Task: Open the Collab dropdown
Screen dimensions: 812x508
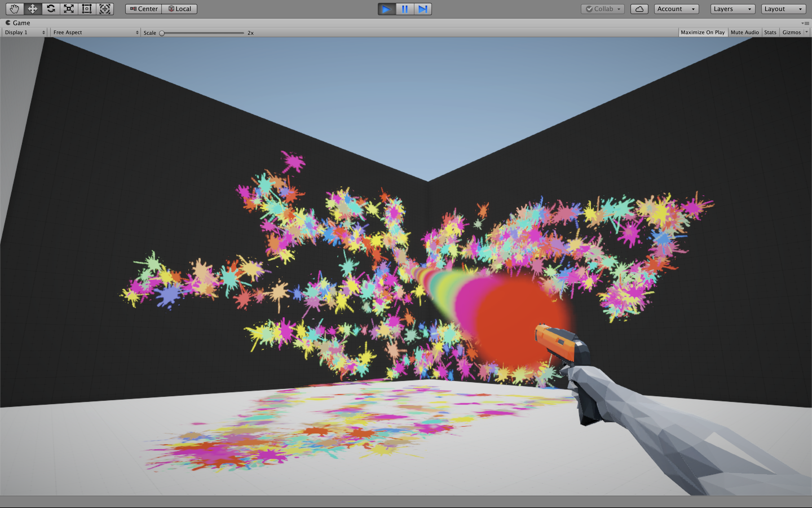Action: [603, 9]
